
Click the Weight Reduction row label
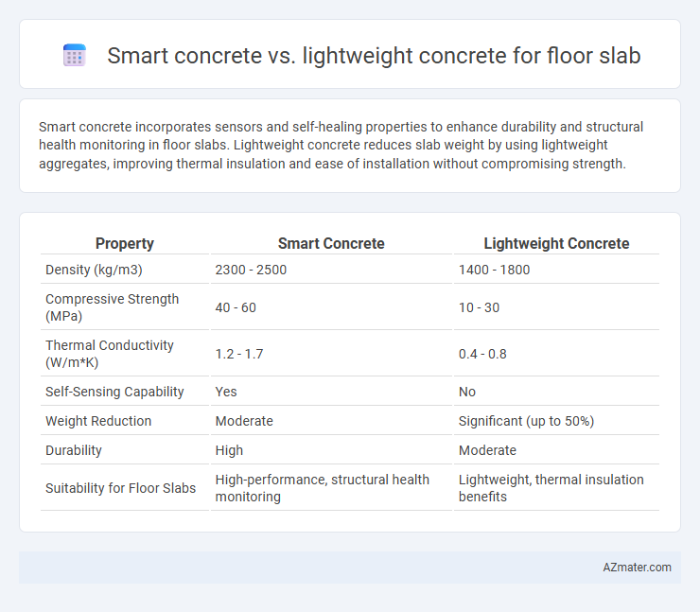coord(98,421)
